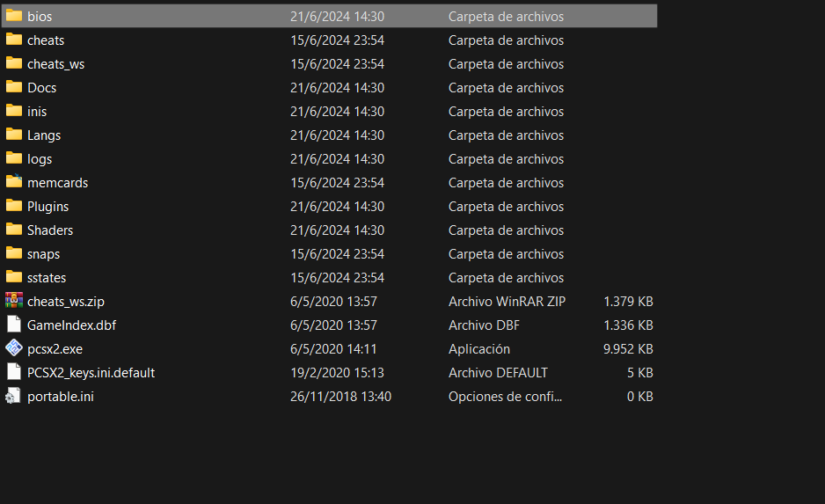Click the portable.ini file name
The width and height of the screenshot is (825, 504).
click(60, 397)
